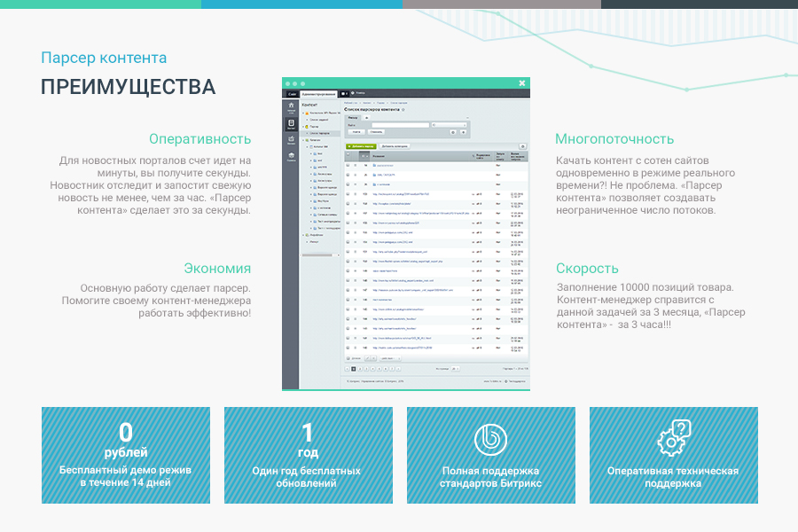Open the per-page count dropdown near pagination
Screen dimensions: 798x532
pos(454,369)
